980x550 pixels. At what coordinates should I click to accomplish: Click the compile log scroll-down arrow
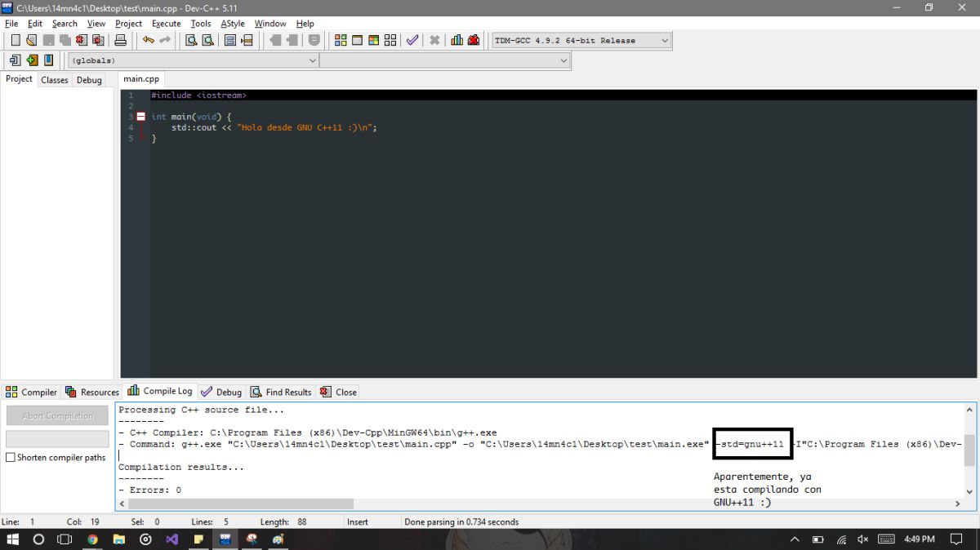pos(970,492)
